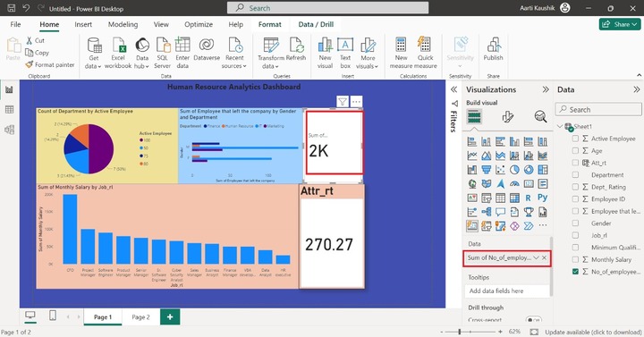Open Excel workbook source
Image resolution: width=644 pixels, height=337 pixels.
click(x=118, y=54)
